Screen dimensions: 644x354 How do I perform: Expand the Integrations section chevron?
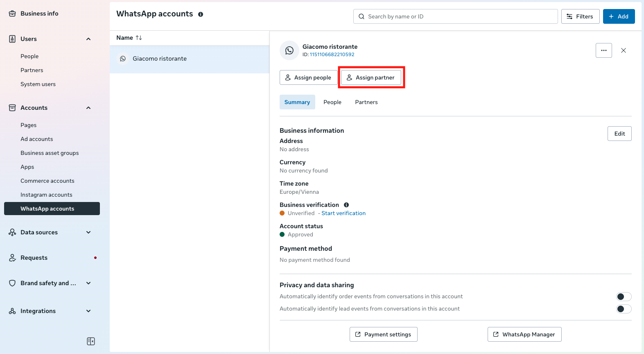88,311
